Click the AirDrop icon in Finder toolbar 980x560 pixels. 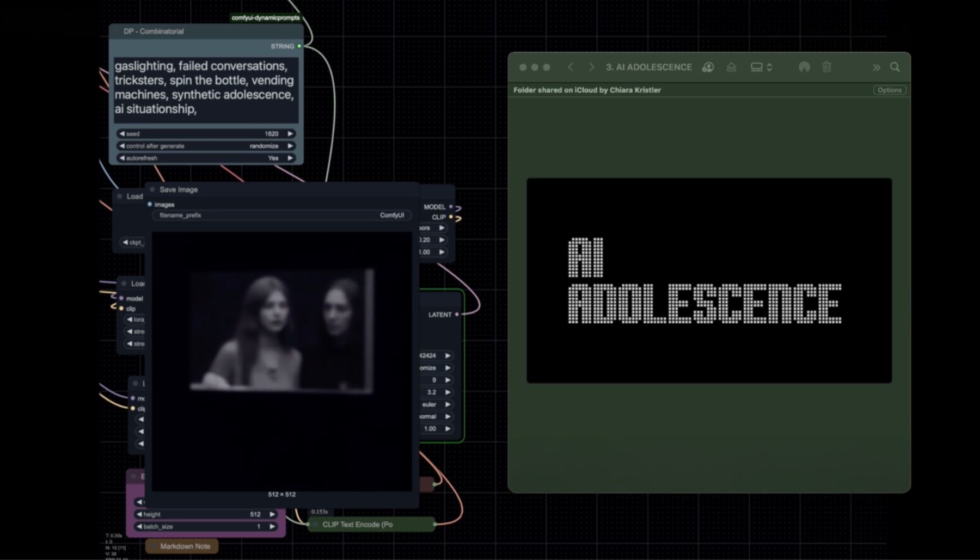pyautogui.click(x=804, y=67)
